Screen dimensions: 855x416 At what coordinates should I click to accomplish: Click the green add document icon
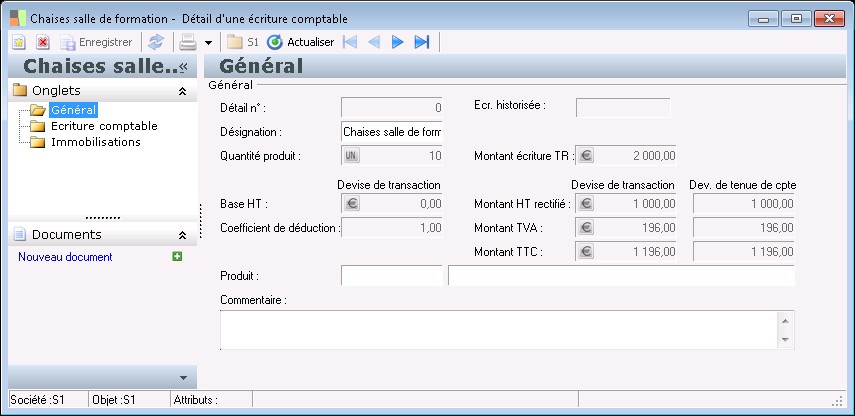pos(177,256)
